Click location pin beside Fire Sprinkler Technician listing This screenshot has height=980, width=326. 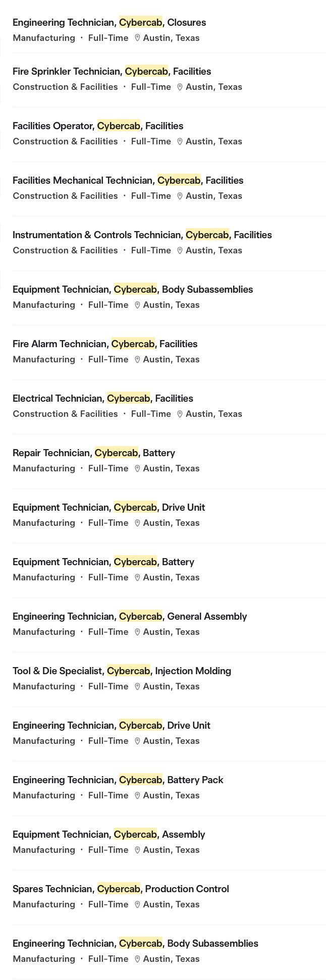pyautogui.click(x=180, y=87)
